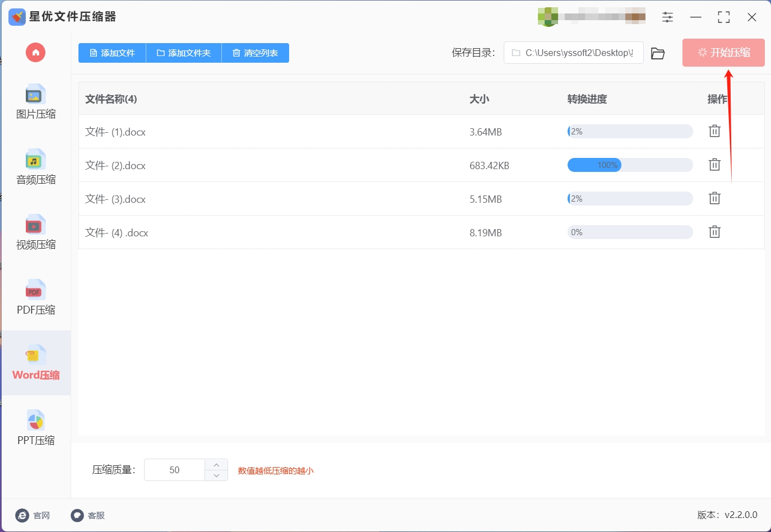771x532 pixels.
Task: Click 清空列表 button
Action: [x=256, y=53]
